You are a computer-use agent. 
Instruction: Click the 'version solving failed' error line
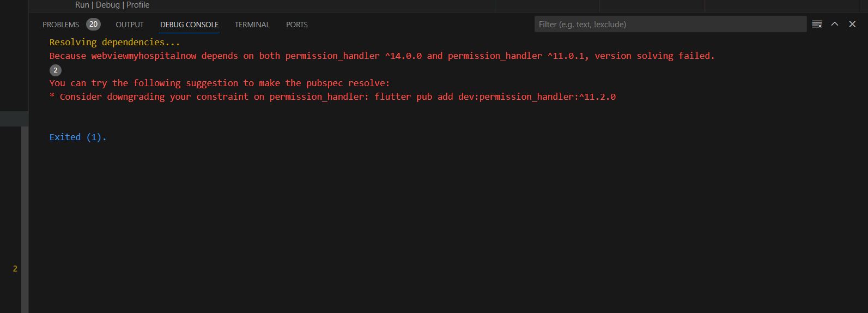(x=382, y=56)
